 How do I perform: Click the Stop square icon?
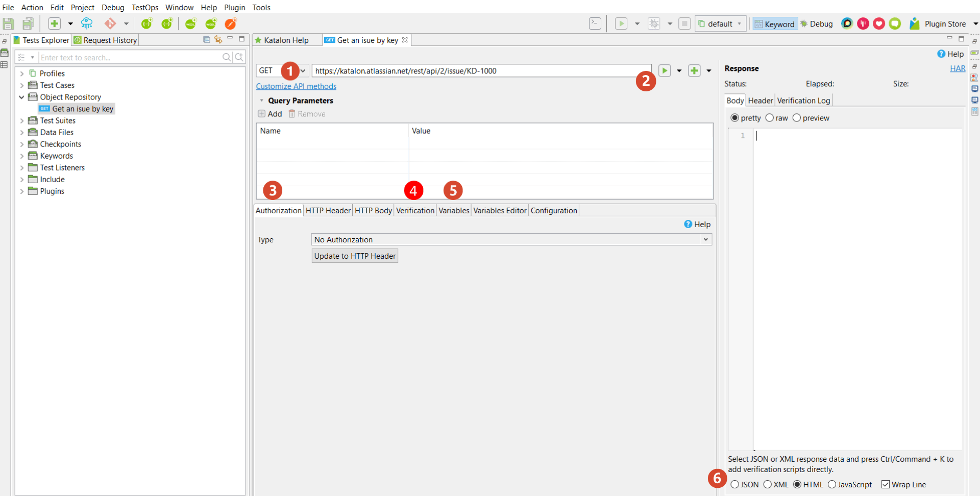(x=685, y=23)
